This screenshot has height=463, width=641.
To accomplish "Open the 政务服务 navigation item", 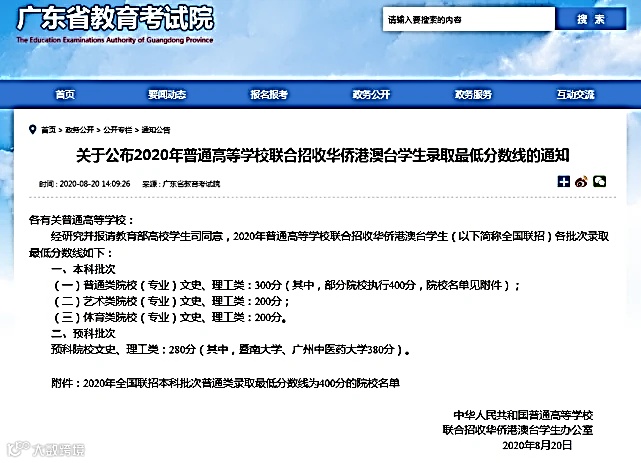I will click(473, 94).
